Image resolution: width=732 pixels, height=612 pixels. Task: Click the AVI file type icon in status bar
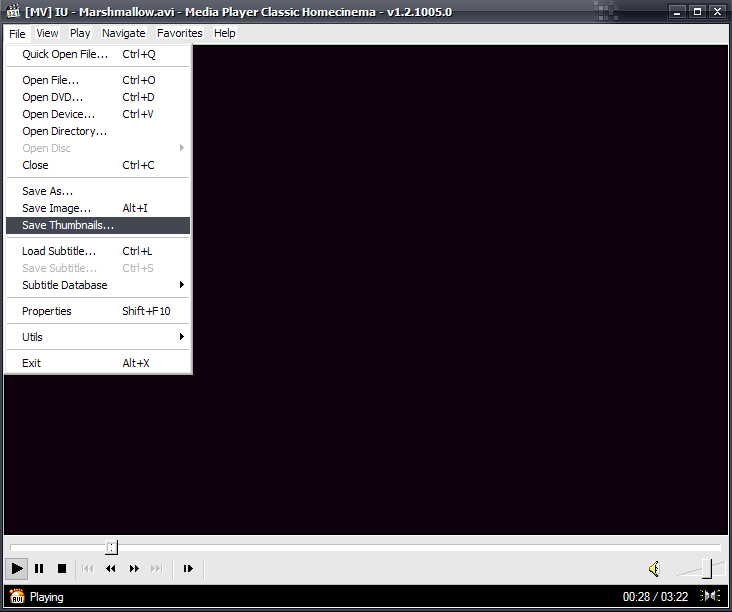(17, 596)
